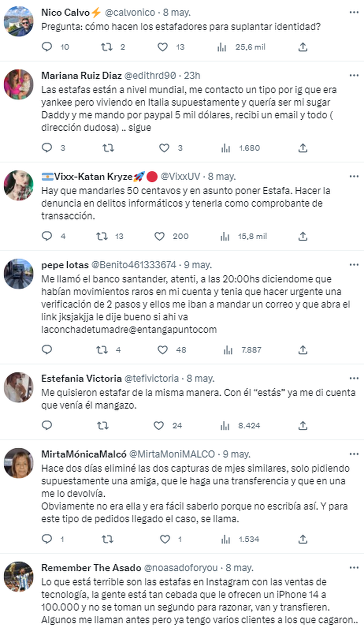Image resolution: width=364 pixels, height=635 pixels.
Task: Open more options on Nico Calvo's tweet
Action: tap(354, 12)
